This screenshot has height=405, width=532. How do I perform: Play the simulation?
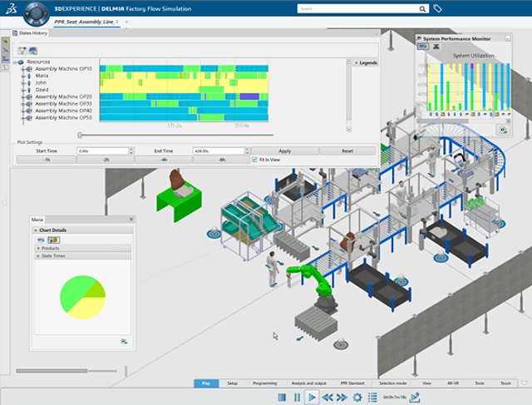coord(312,398)
